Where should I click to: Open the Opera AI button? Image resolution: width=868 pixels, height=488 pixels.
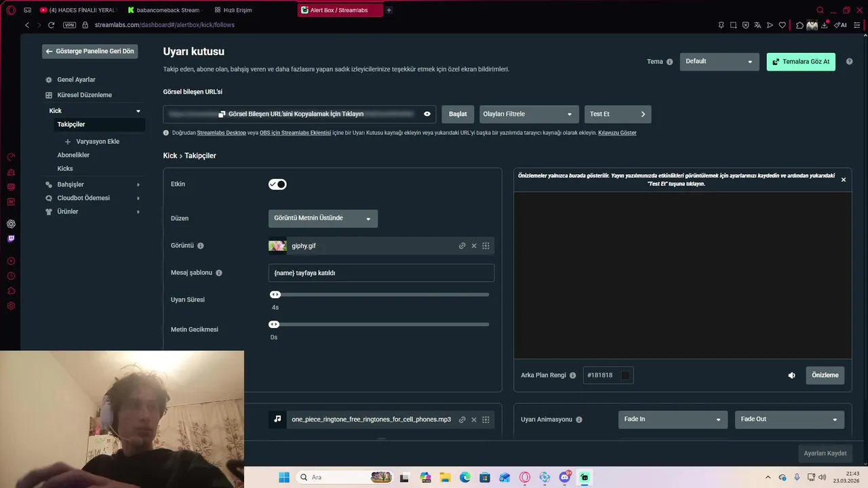pos(842,25)
